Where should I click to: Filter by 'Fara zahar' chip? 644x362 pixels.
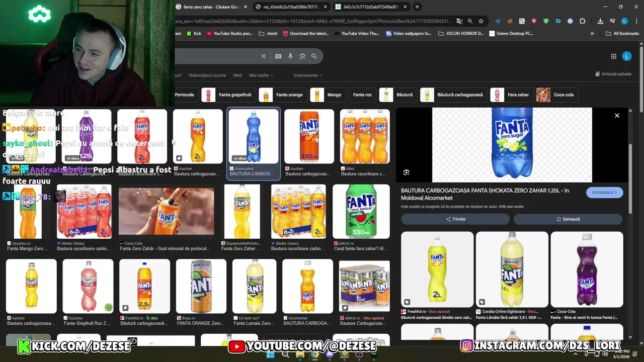[x=511, y=95]
